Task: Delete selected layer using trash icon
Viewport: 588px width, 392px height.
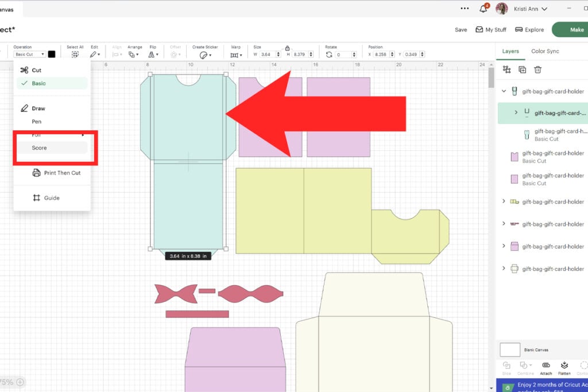Action: coord(538,69)
